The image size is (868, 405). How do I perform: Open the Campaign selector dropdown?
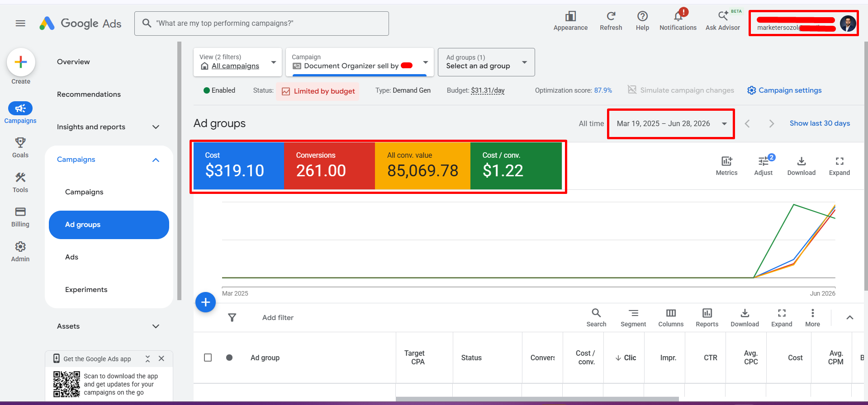(360, 62)
